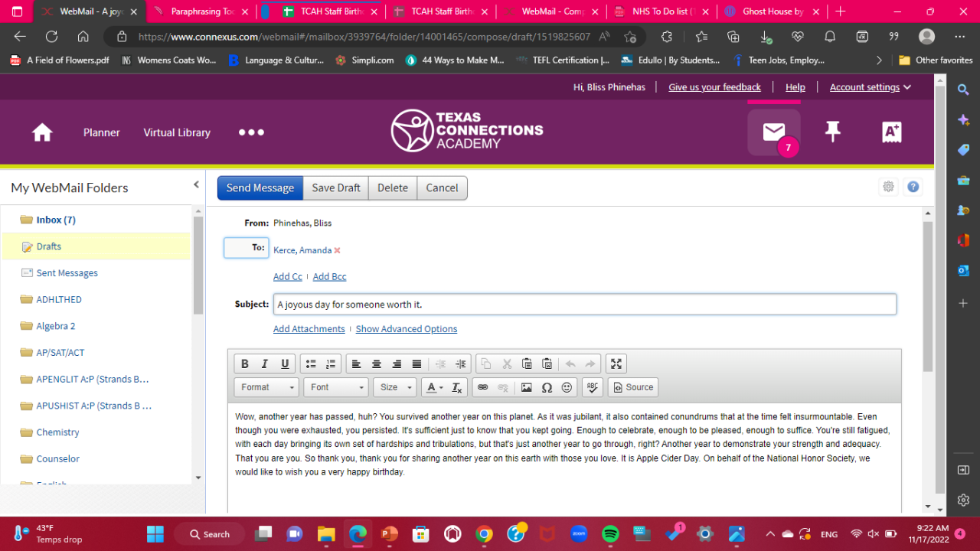
Task: Open the WebMail settings gear
Action: tap(888, 187)
